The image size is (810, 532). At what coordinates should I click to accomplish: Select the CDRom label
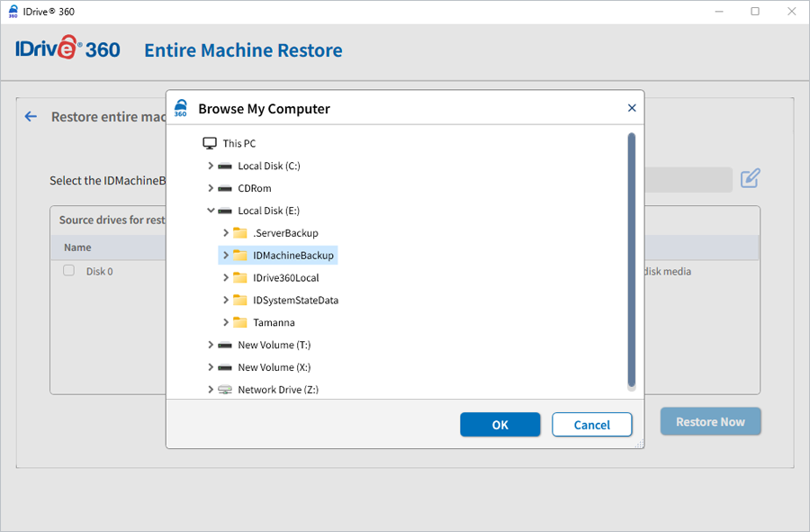point(255,188)
